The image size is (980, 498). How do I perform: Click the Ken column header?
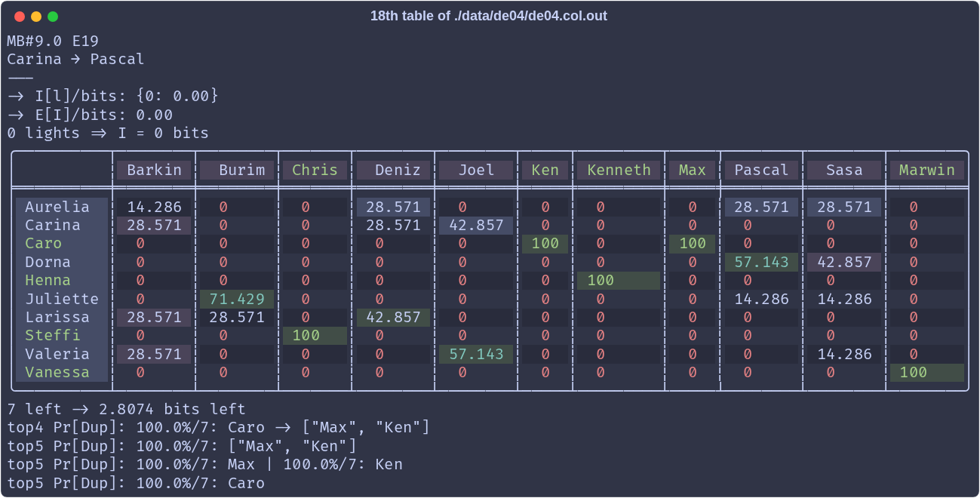545,170
